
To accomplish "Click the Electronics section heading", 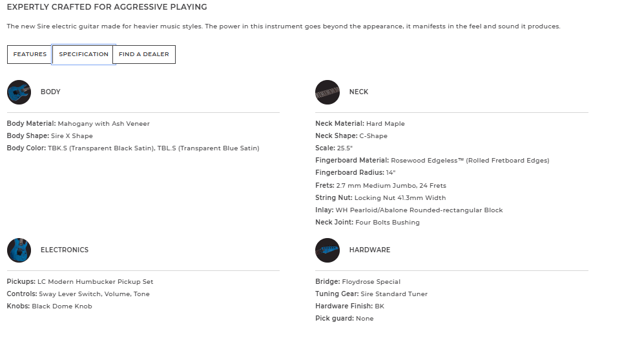I will coord(65,250).
